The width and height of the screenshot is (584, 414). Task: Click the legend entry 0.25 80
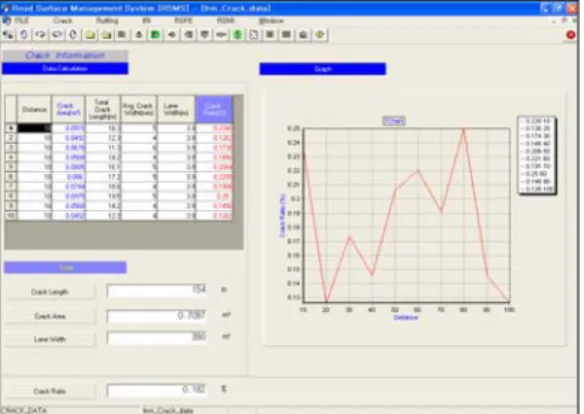536,174
